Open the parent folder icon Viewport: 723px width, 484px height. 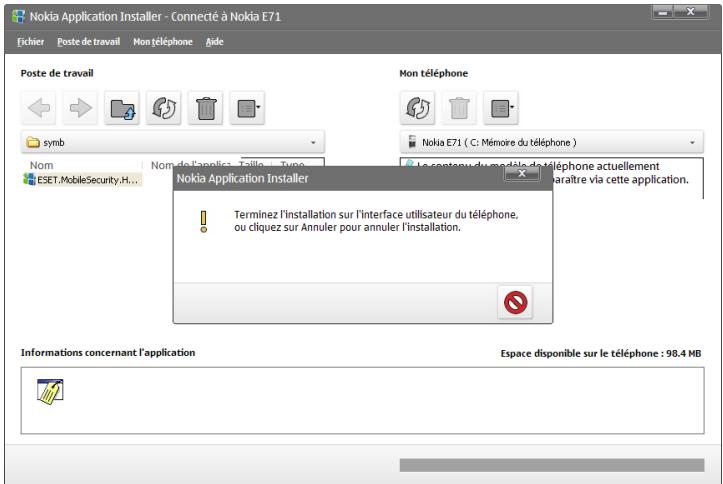122,108
